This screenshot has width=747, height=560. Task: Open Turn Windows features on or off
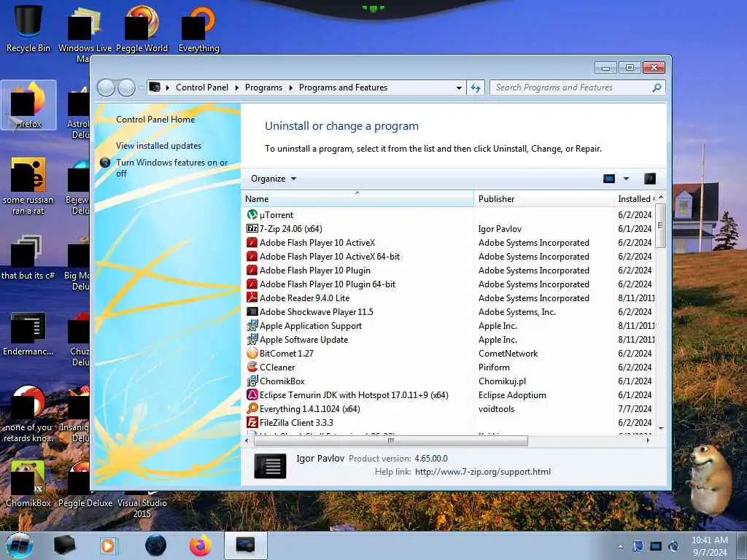pos(171,168)
